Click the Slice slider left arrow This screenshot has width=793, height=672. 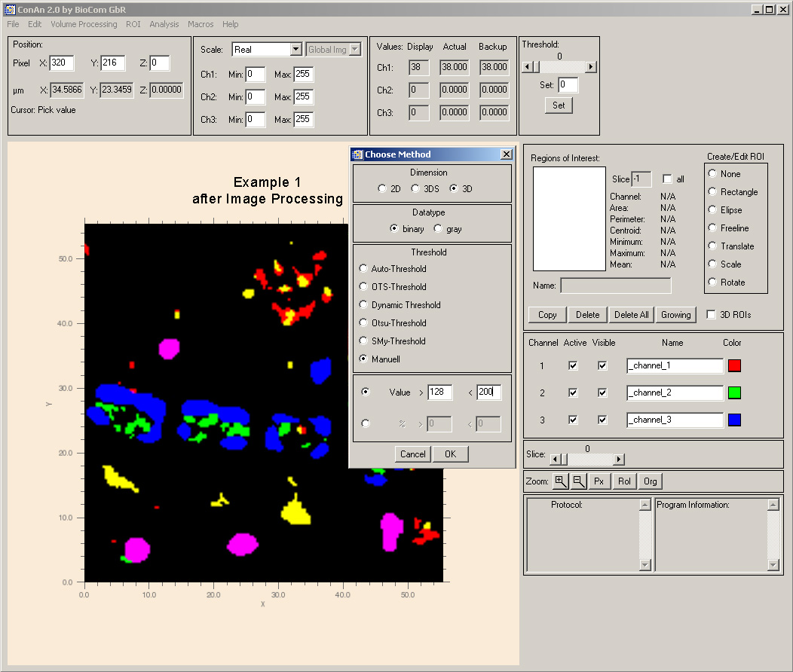pos(556,460)
